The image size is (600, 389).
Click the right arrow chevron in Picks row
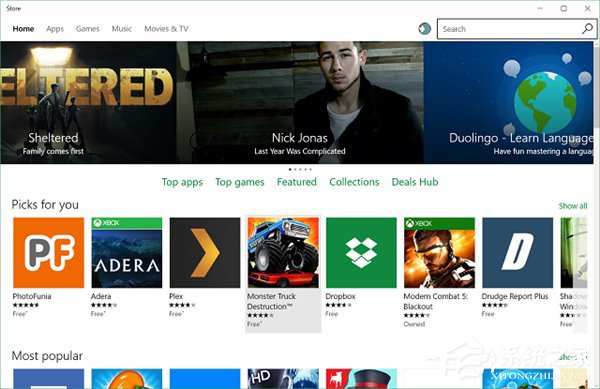(x=580, y=273)
